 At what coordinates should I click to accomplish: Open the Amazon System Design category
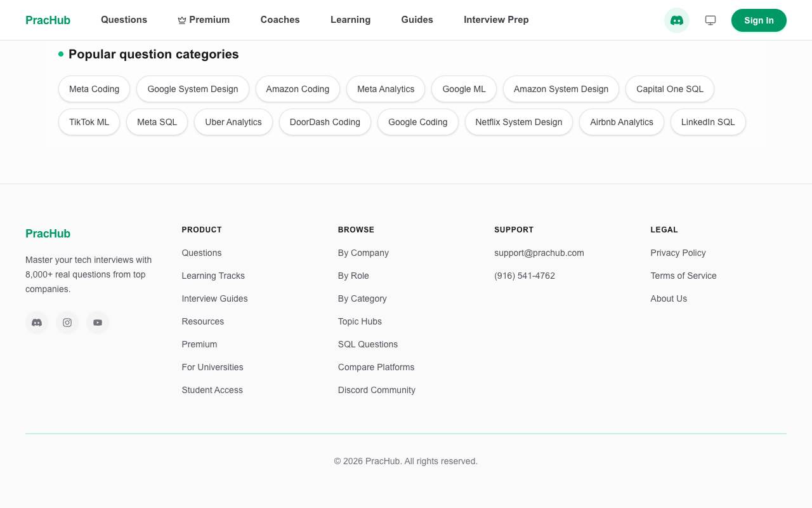pos(561,89)
